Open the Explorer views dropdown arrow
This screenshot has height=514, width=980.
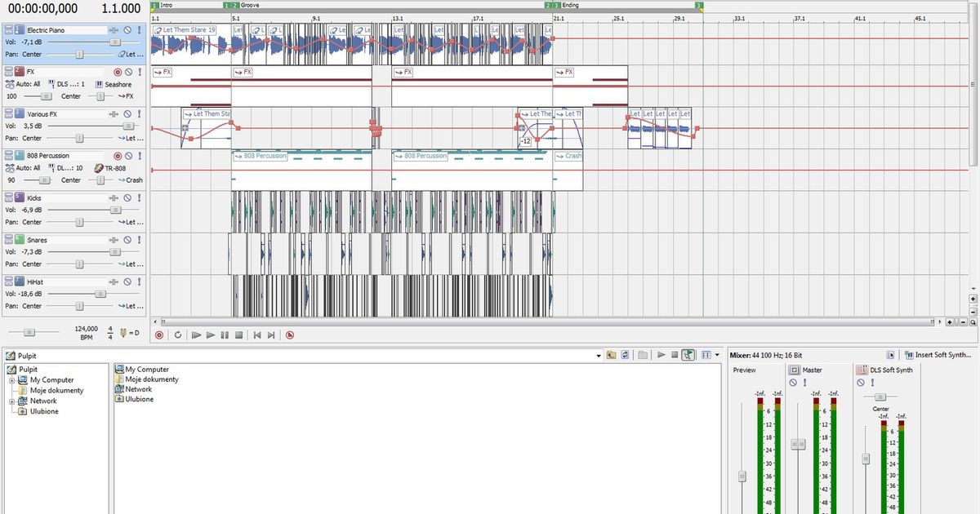pyautogui.click(x=717, y=354)
